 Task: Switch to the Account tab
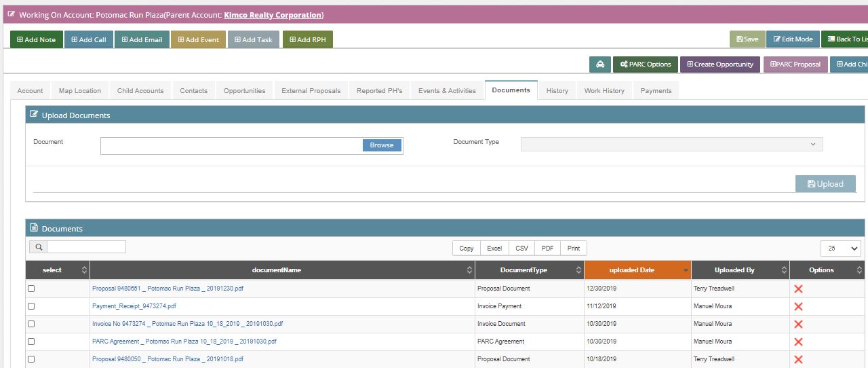click(30, 90)
